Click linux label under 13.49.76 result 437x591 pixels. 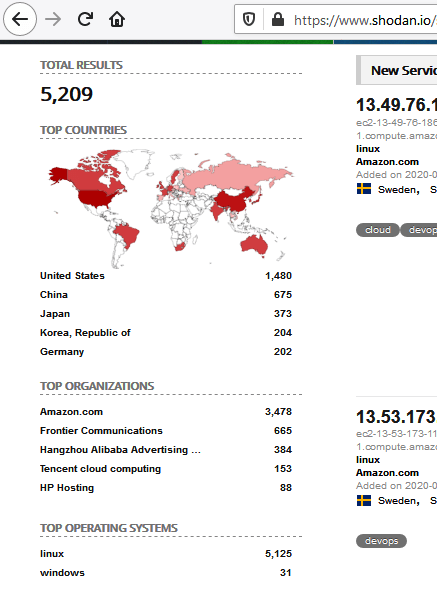point(368,149)
